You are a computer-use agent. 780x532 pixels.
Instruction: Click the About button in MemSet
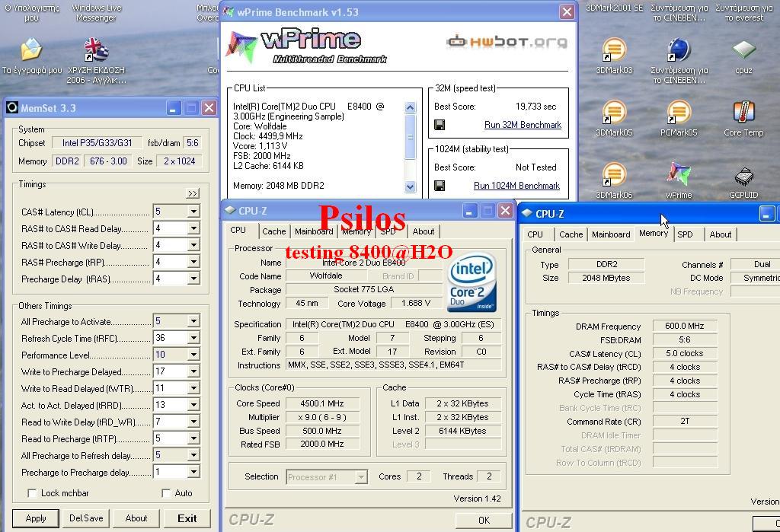136,518
